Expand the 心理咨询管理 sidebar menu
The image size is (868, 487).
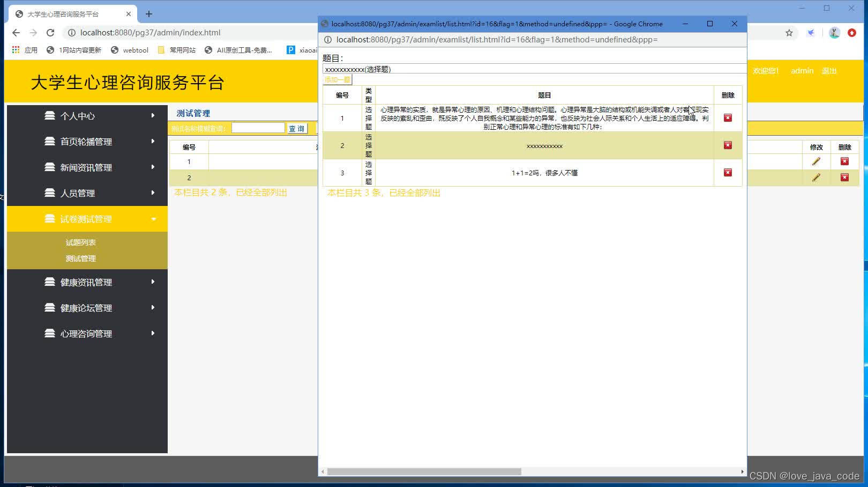pos(87,334)
